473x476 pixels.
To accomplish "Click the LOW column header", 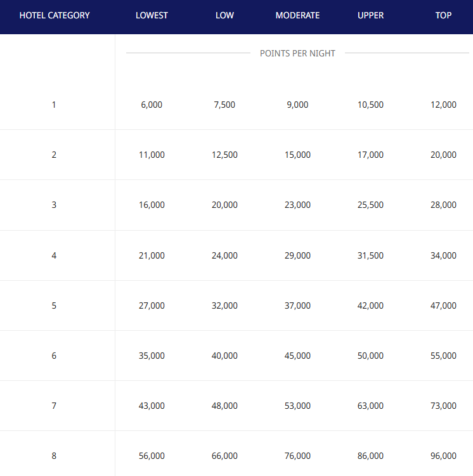I will [224, 15].
